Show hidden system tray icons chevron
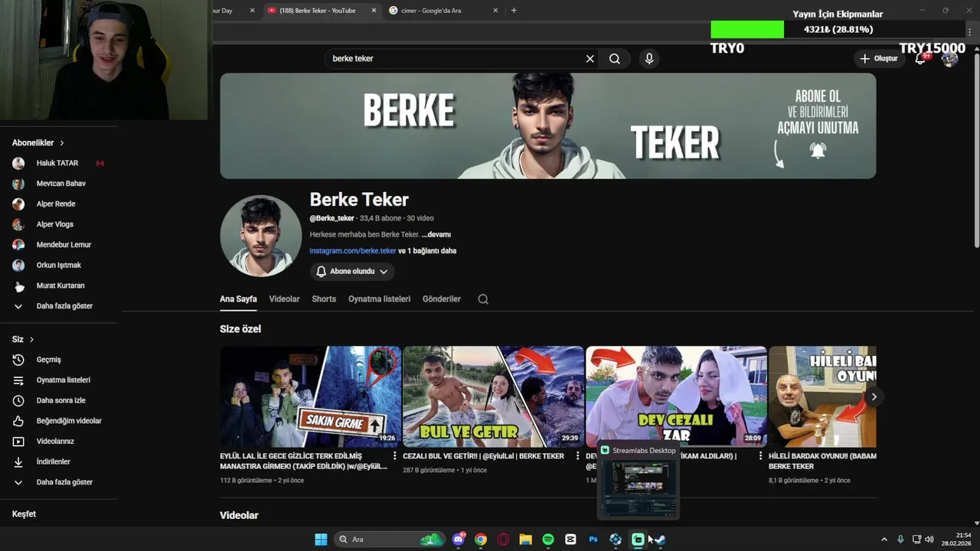 [884, 540]
